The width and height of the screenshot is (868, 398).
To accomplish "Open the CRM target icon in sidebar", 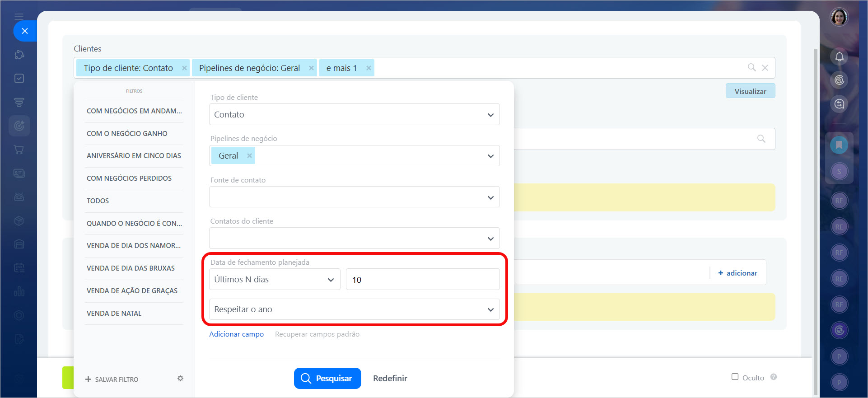I will [x=19, y=126].
